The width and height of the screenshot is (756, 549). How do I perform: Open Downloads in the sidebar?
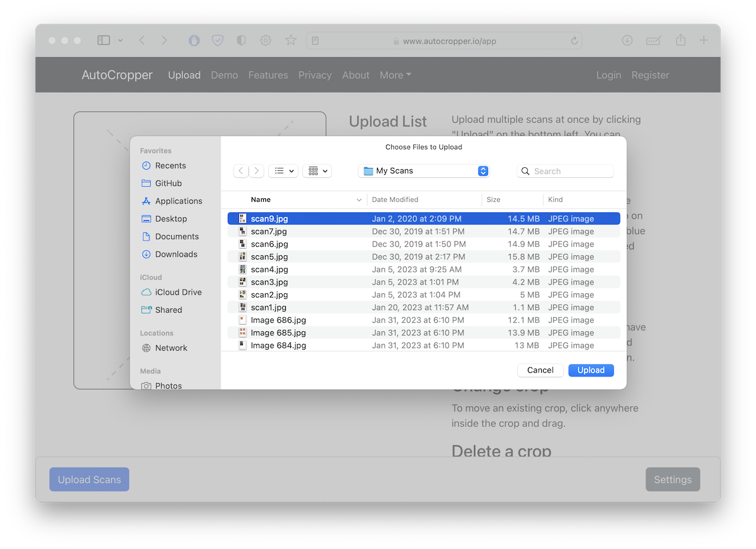[169, 255]
